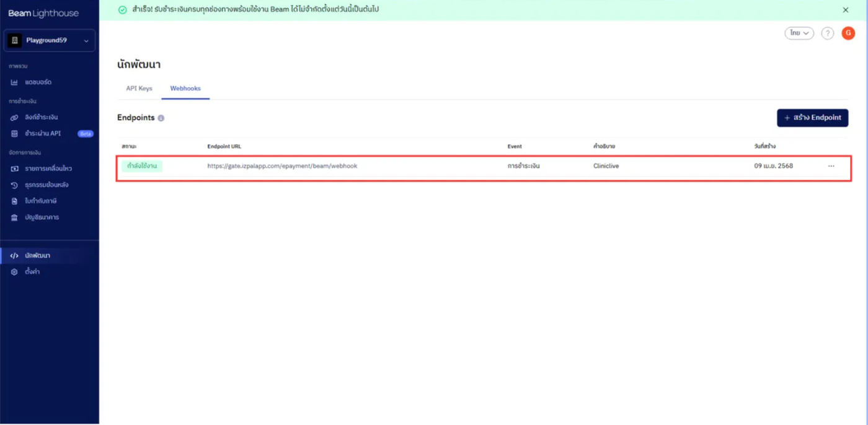Open ตั้งค่า in the sidebar

pos(32,272)
